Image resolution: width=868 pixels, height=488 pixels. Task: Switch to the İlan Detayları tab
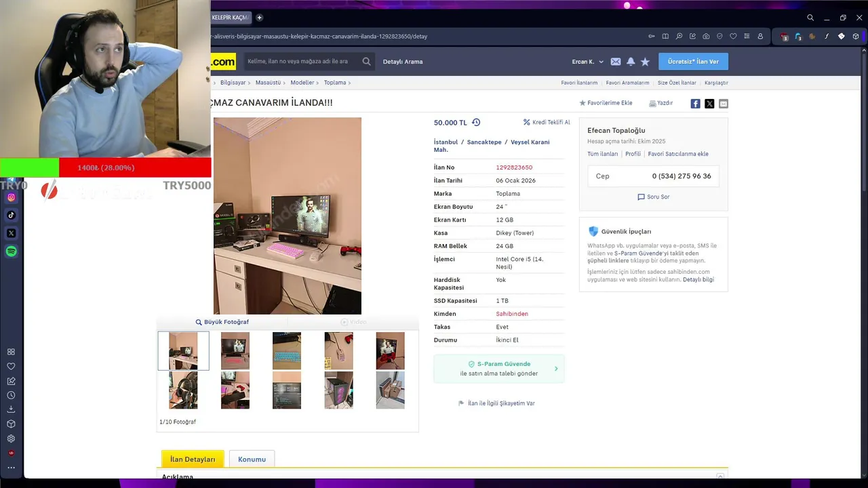(x=193, y=459)
